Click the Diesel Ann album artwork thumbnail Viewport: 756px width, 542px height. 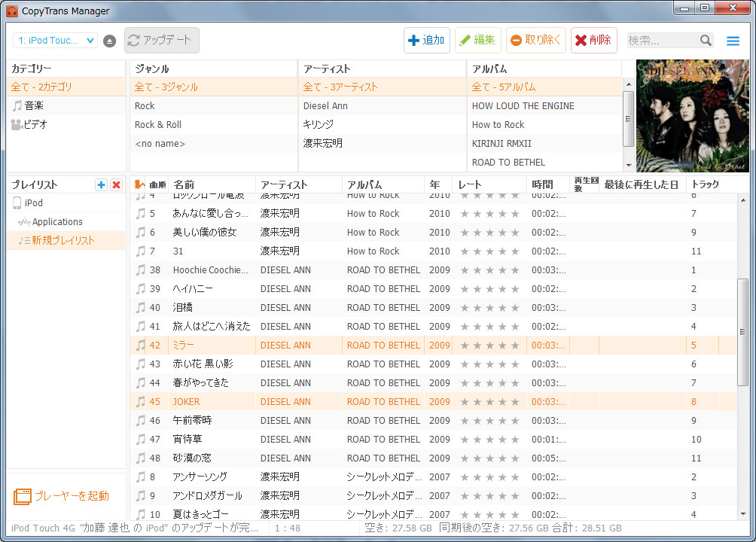pyautogui.click(x=690, y=117)
